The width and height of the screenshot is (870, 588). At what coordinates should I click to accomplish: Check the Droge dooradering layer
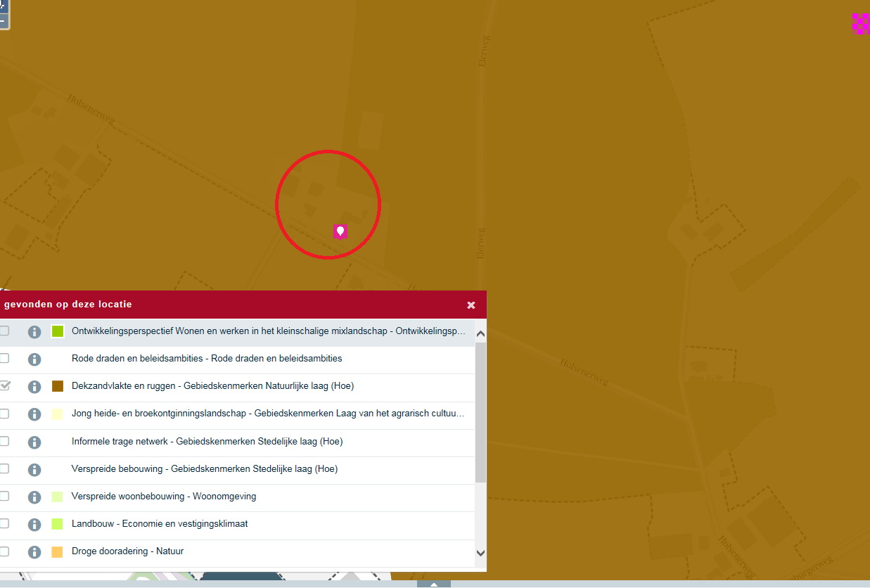click(x=4, y=551)
